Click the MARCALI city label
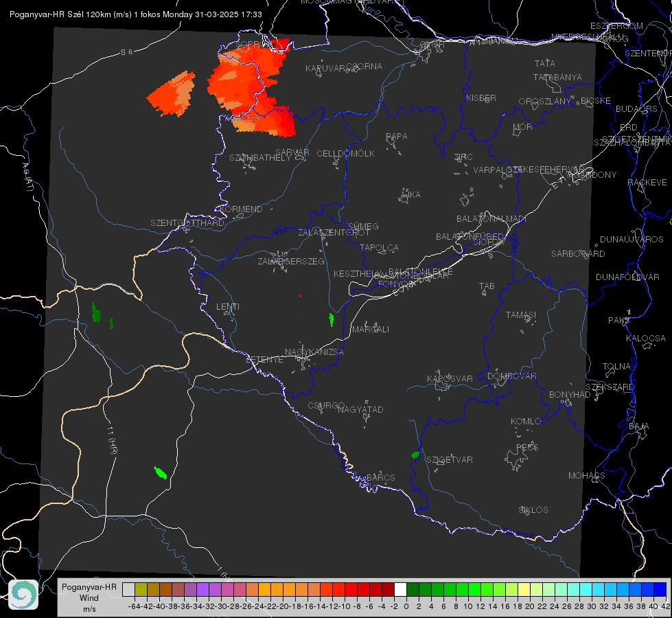This screenshot has height=618, width=672. coord(371,330)
